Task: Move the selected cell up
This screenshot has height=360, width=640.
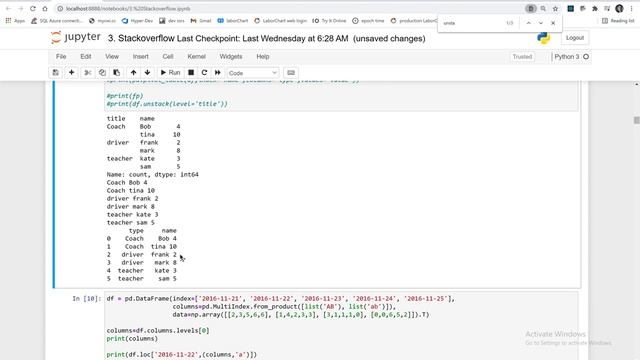Action: (x=133, y=73)
